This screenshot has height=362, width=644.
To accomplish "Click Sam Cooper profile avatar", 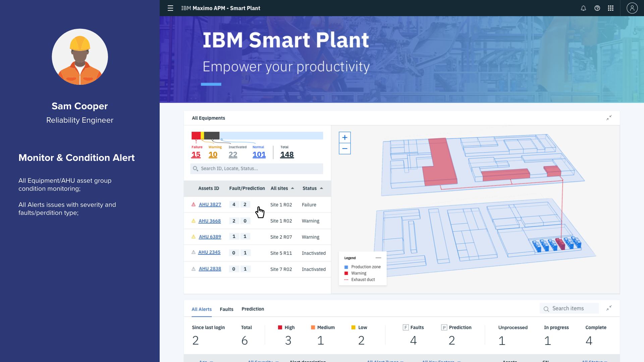I will (80, 57).
